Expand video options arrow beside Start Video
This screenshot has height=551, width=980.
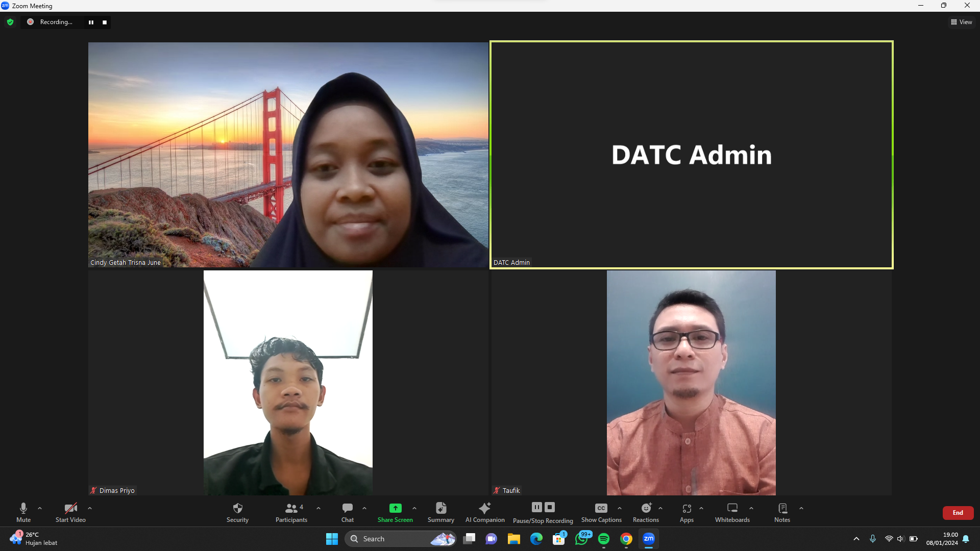pos(90,508)
